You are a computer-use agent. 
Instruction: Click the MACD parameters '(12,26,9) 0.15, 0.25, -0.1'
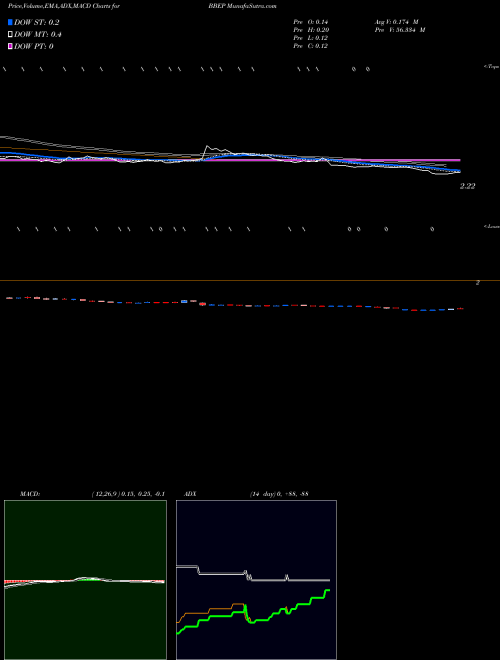(x=128, y=494)
